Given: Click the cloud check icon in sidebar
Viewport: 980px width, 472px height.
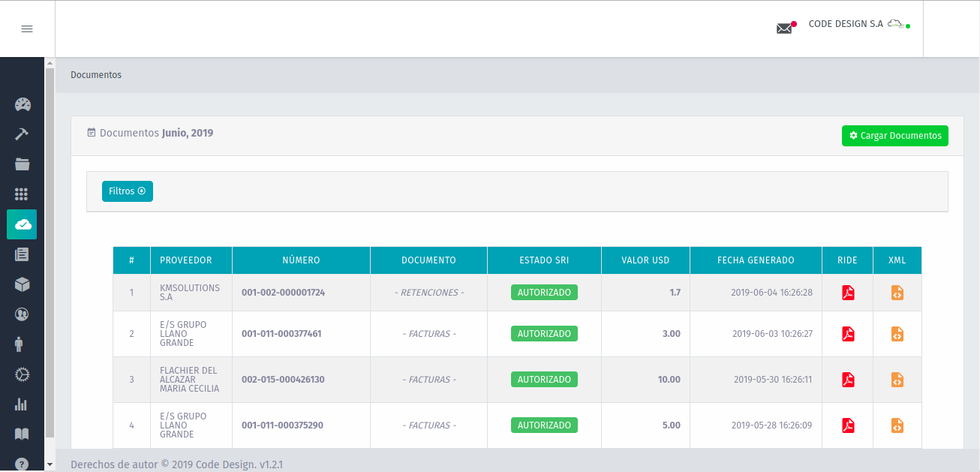Looking at the screenshot, I should pyautogui.click(x=23, y=224).
